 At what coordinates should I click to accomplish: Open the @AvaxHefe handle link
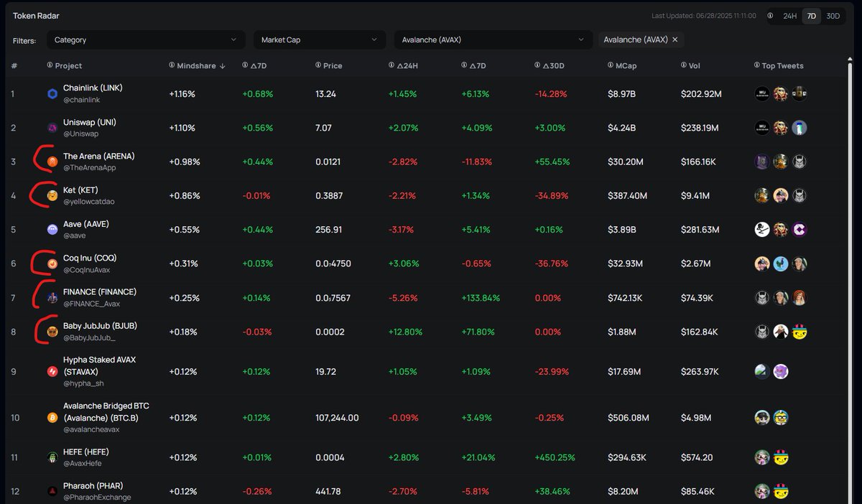coord(81,464)
